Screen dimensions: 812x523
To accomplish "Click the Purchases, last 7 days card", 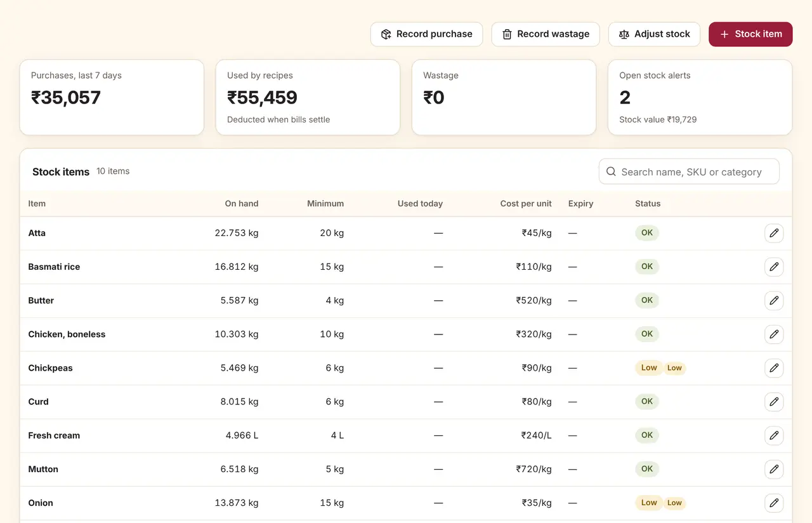I will [112, 97].
